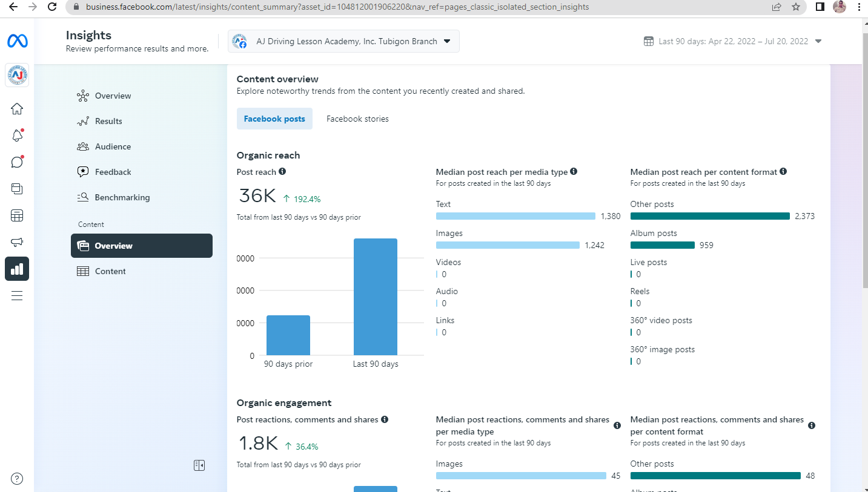868x492 pixels.
Task: Click the 192.4% increase indicator
Action: tap(302, 199)
